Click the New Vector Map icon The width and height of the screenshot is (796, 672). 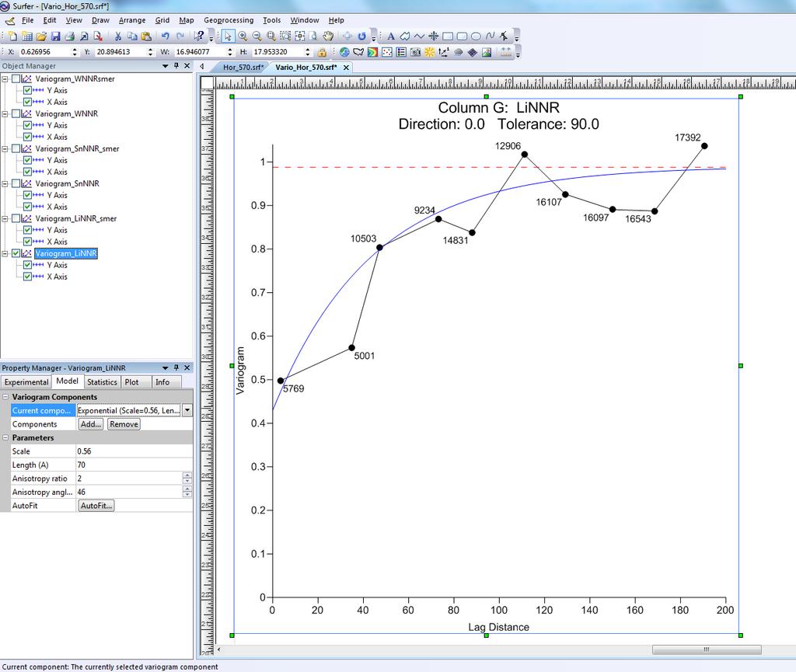point(444,52)
